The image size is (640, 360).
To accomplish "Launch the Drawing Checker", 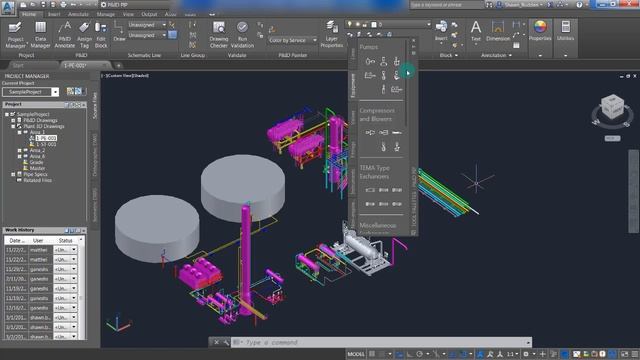I will 219,35.
